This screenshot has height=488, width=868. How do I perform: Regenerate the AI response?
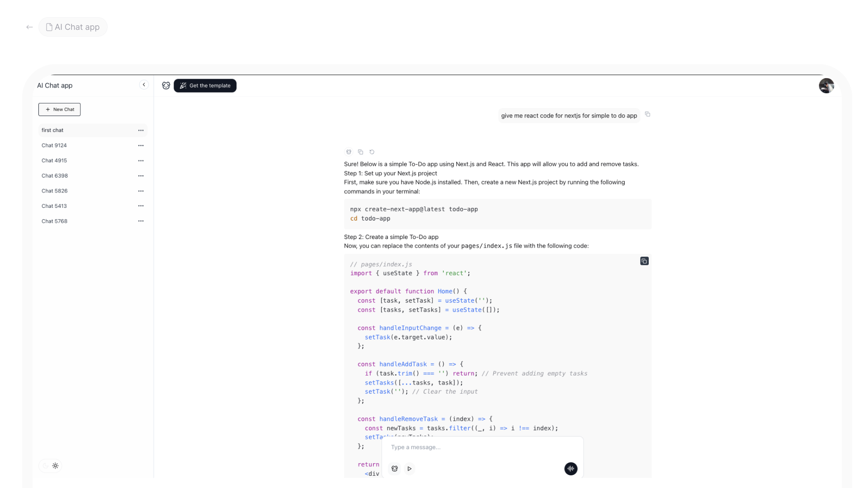372,152
